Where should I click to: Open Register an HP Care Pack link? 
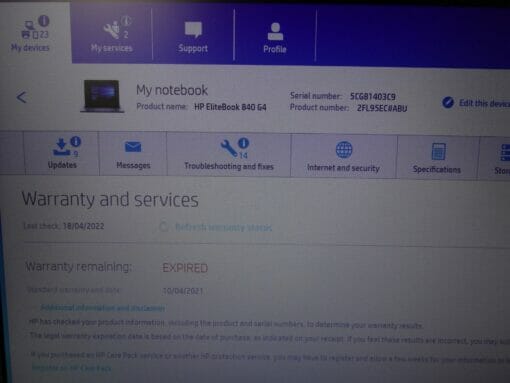71,368
